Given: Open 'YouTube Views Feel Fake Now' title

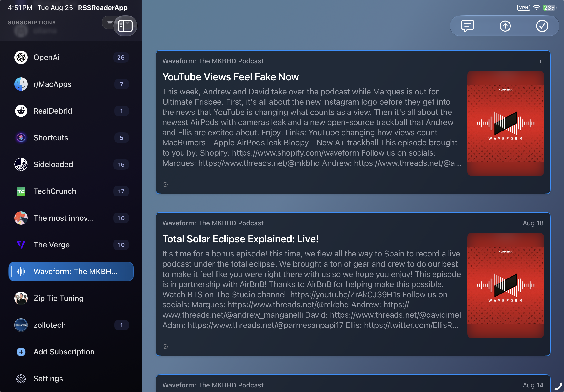Looking at the screenshot, I should tap(230, 77).
